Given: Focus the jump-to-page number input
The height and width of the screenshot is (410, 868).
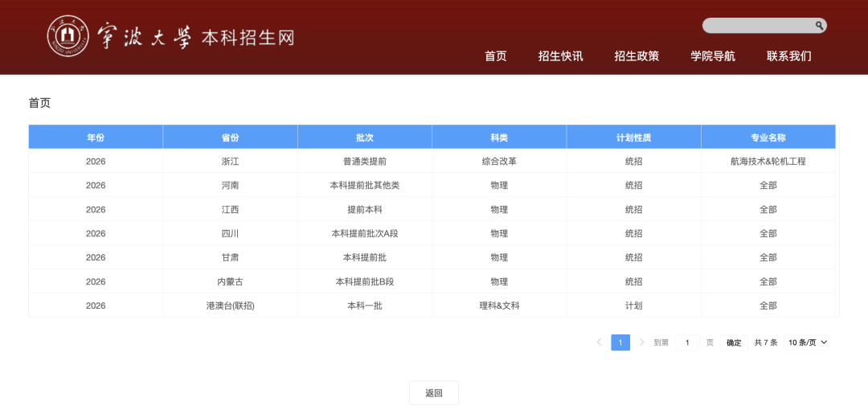Looking at the screenshot, I should click(687, 342).
